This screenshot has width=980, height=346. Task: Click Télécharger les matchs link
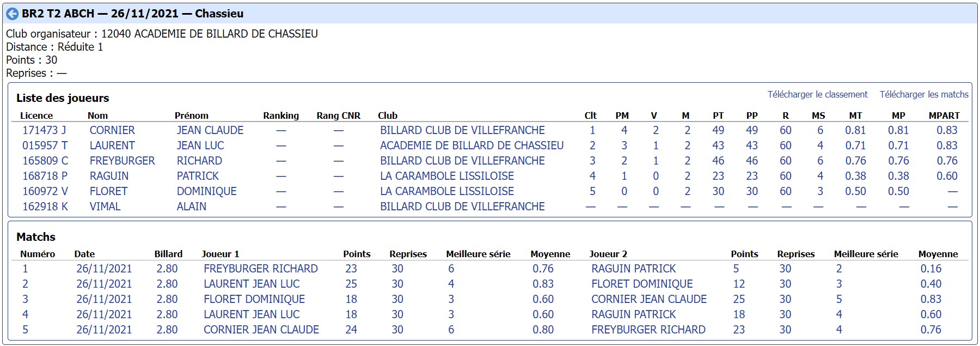tap(924, 94)
